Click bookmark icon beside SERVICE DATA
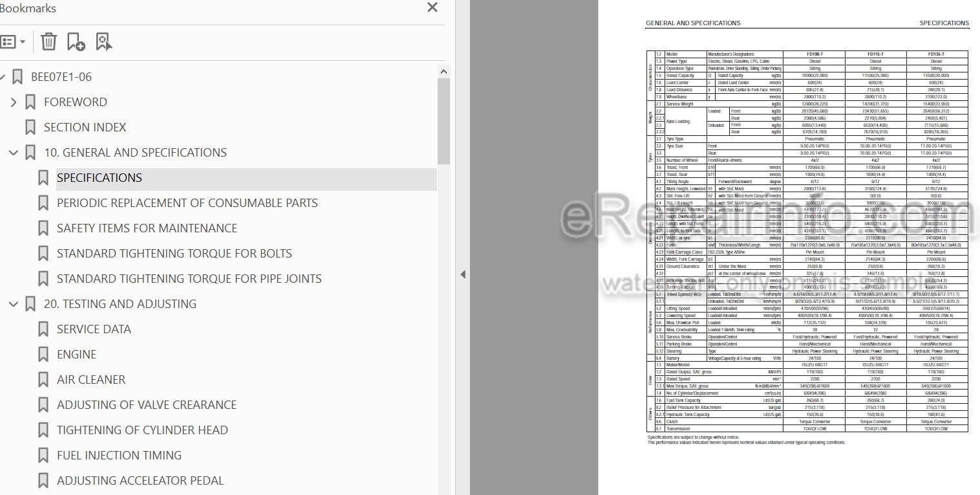Image resolution: width=980 pixels, height=495 pixels. pos(43,329)
